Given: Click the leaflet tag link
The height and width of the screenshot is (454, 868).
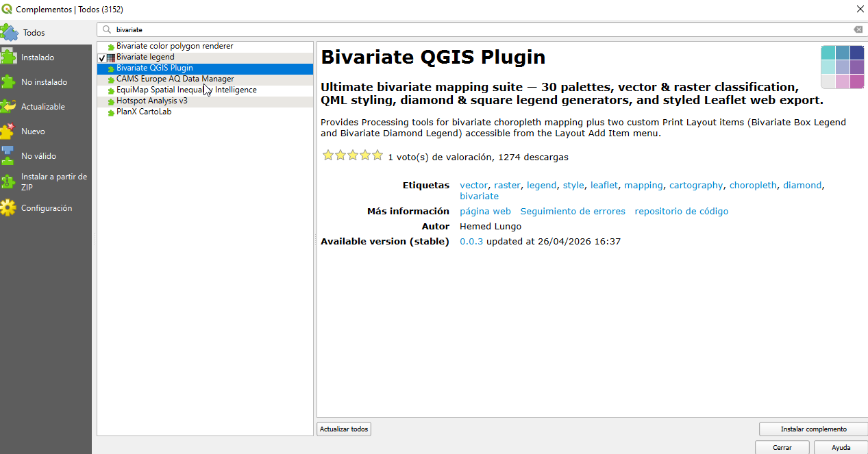Looking at the screenshot, I should pyautogui.click(x=604, y=186).
